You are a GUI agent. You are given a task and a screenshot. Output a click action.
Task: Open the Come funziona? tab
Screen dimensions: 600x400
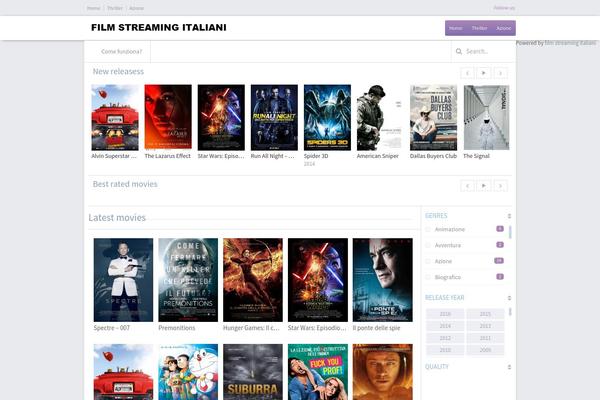(x=121, y=51)
